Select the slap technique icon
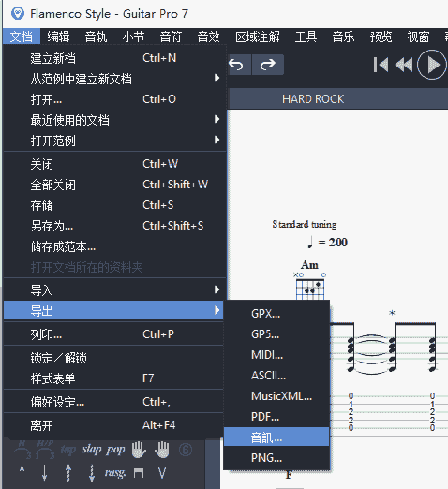The height and width of the screenshot is (489, 448). [x=92, y=450]
